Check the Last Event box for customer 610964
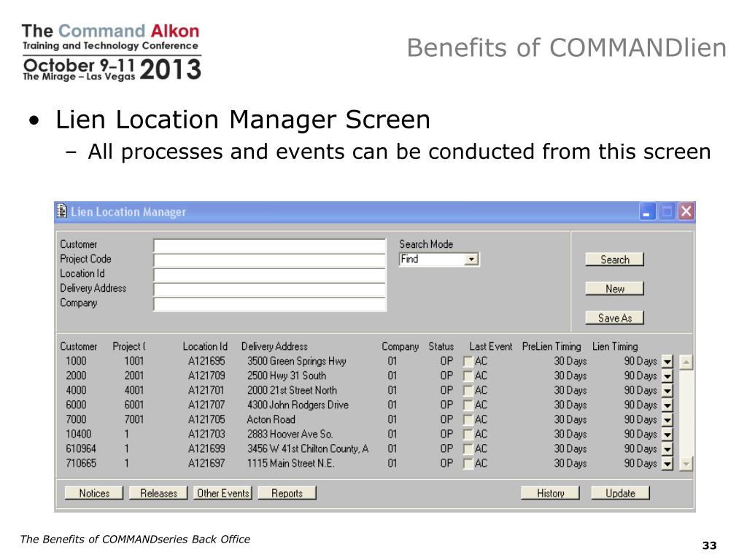747x560 pixels. click(468, 449)
